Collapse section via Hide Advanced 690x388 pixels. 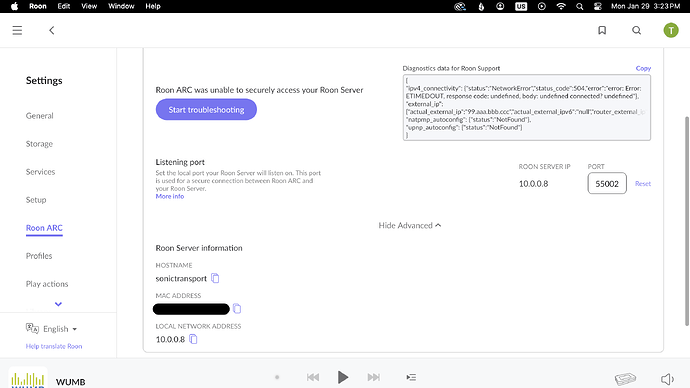point(410,225)
